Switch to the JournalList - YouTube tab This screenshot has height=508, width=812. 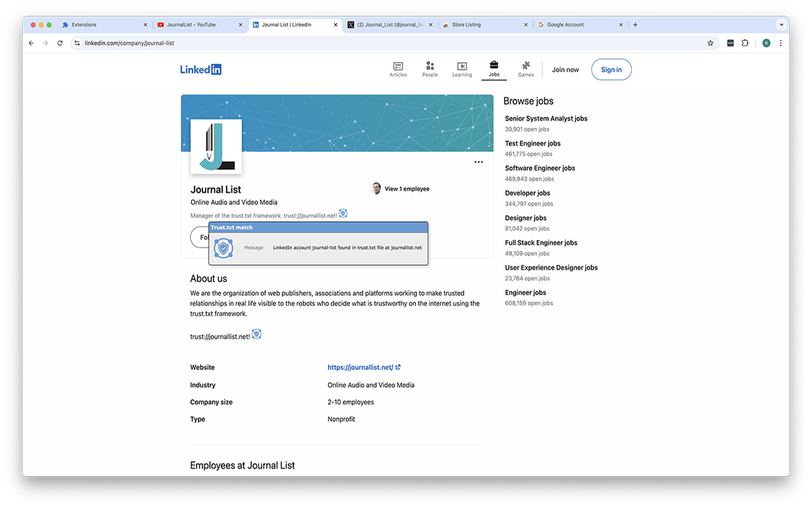click(200, 25)
